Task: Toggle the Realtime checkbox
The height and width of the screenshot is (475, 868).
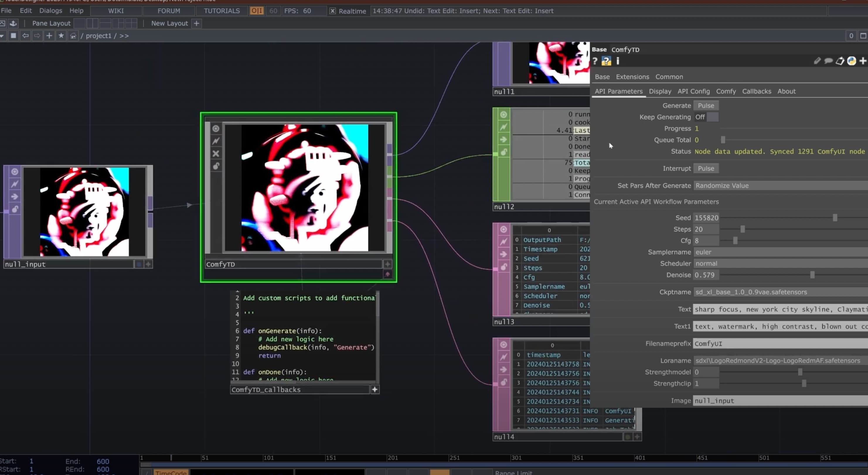Action: coord(333,11)
